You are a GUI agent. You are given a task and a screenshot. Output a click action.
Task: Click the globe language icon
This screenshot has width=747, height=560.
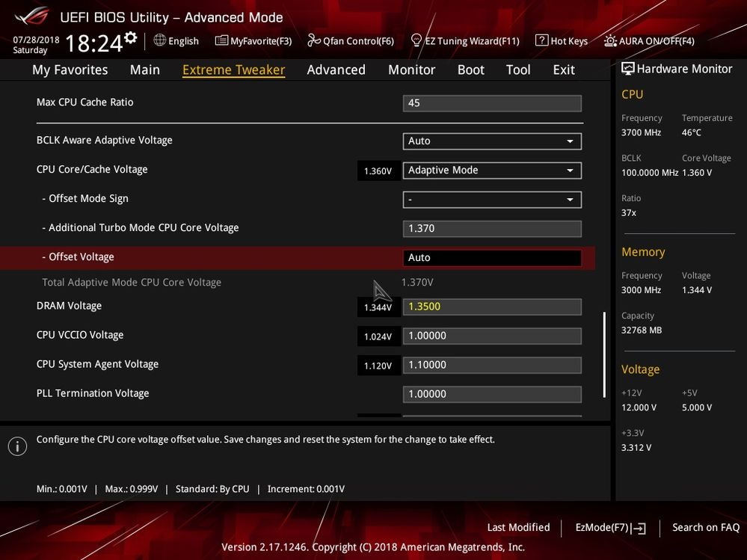coord(159,40)
